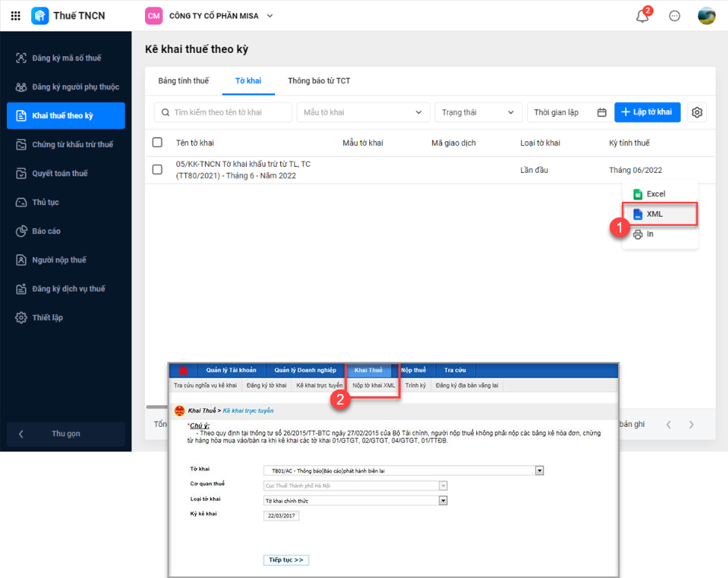The height and width of the screenshot is (578, 728).
Task: Expand the Mẫu tờ khai dropdown
Action: [x=363, y=112]
